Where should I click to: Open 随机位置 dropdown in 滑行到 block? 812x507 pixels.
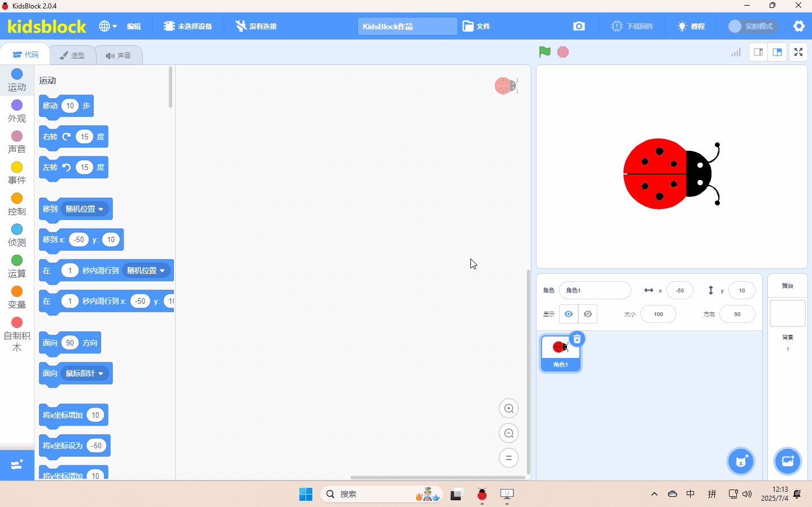click(146, 270)
